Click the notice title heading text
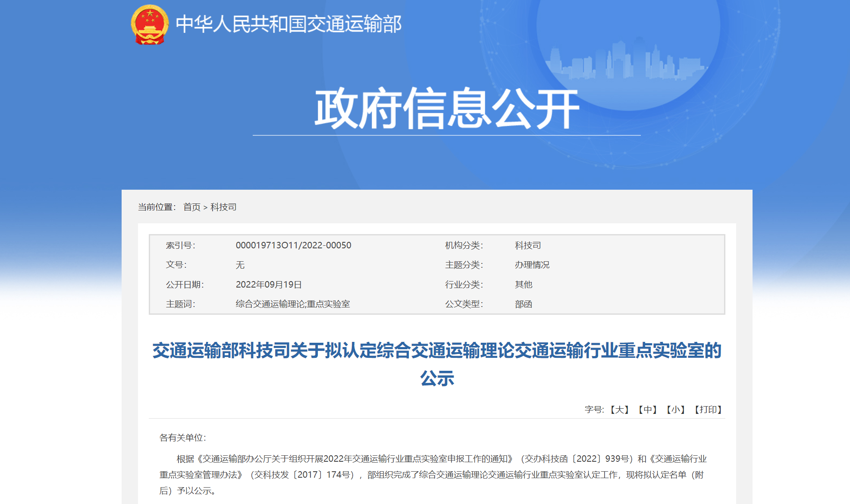Screen dimensions: 850x504 click(x=436, y=351)
